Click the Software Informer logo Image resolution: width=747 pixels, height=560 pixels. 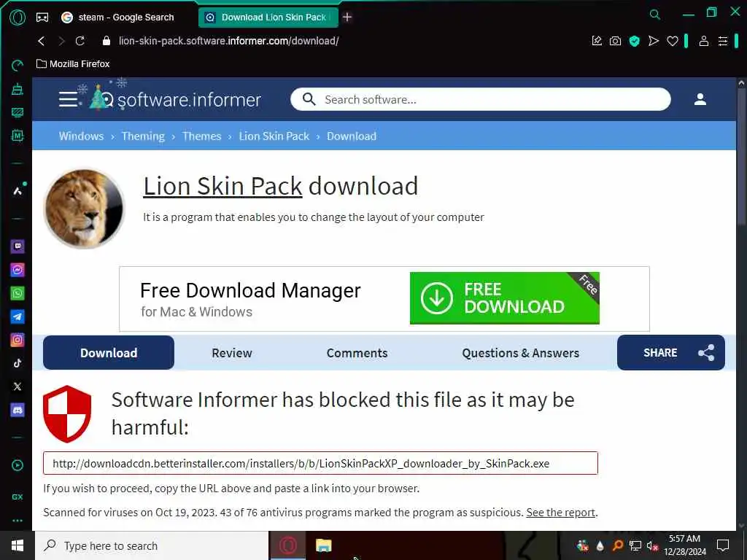175,98
